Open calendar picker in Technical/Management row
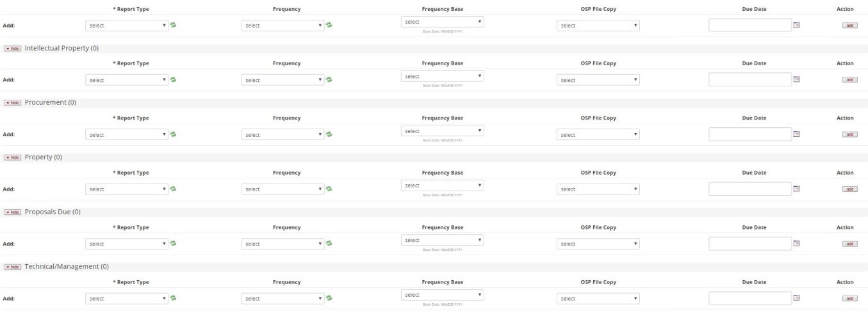The image size is (868, 332). click(797, 298)
